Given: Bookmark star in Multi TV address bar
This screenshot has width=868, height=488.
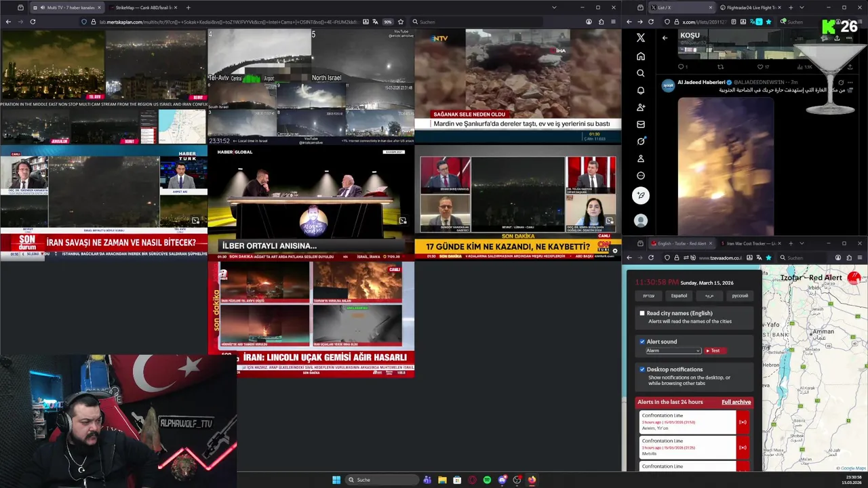Looking at the screenshot, I should (x=401, y=22).
